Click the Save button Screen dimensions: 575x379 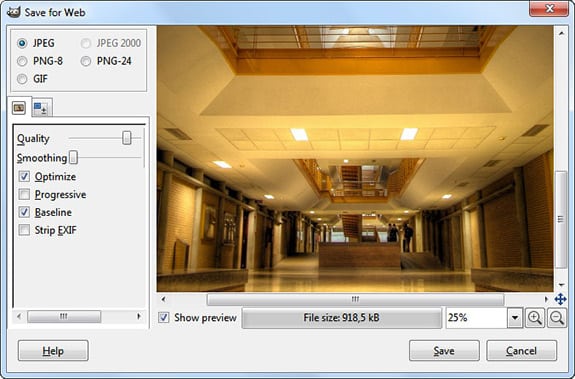tap(444, 351)
